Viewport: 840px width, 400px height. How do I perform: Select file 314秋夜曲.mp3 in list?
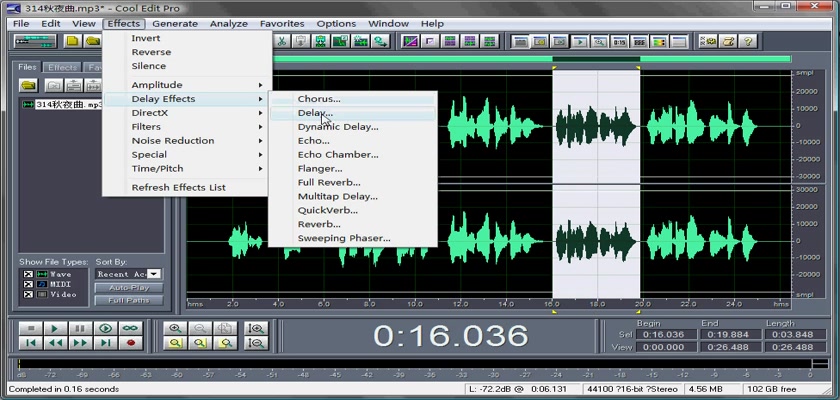click(x=69, y=104)
